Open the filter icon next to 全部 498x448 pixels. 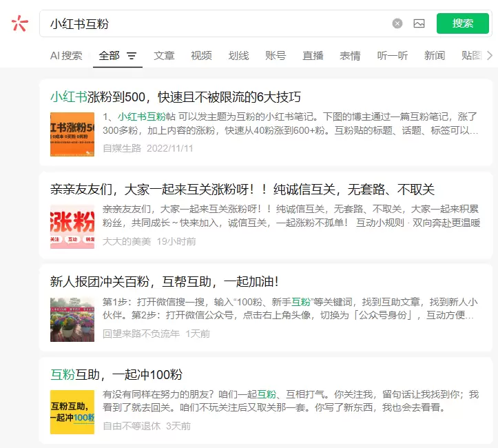coord(132,56)
